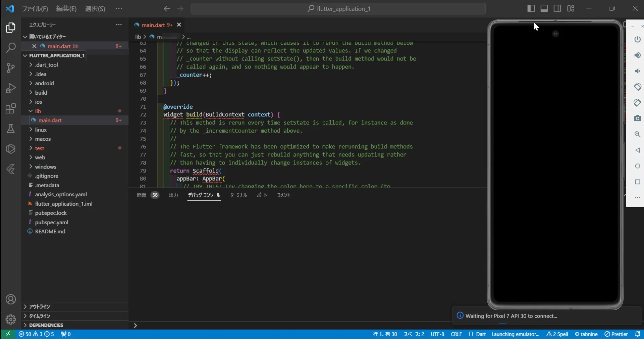
Task: Open the 編集(E) menu
Action: click(66, 9)
